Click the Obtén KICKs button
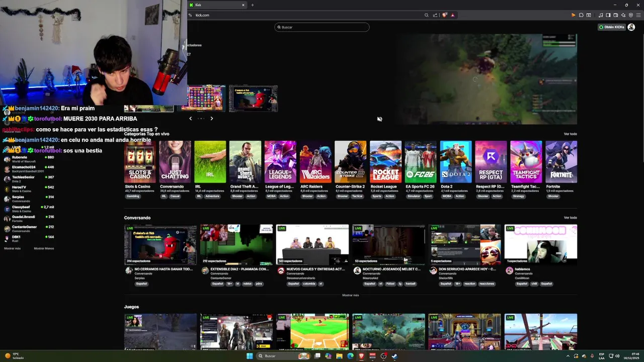The image size is (644, 362). [611, 27]
